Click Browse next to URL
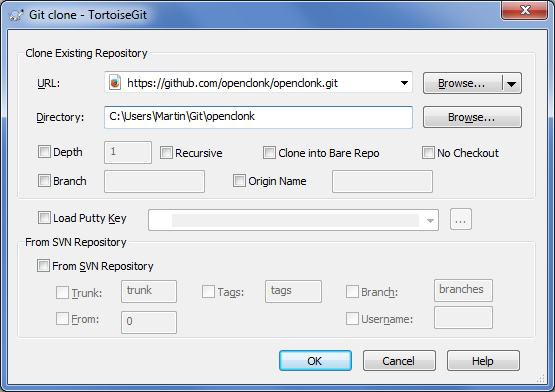Screen dimensions: 555x392 (462, 84)
